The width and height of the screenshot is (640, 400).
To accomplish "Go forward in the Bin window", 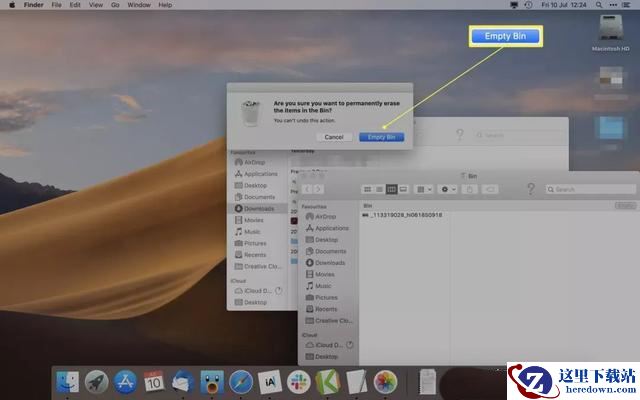I will (318, 189).
